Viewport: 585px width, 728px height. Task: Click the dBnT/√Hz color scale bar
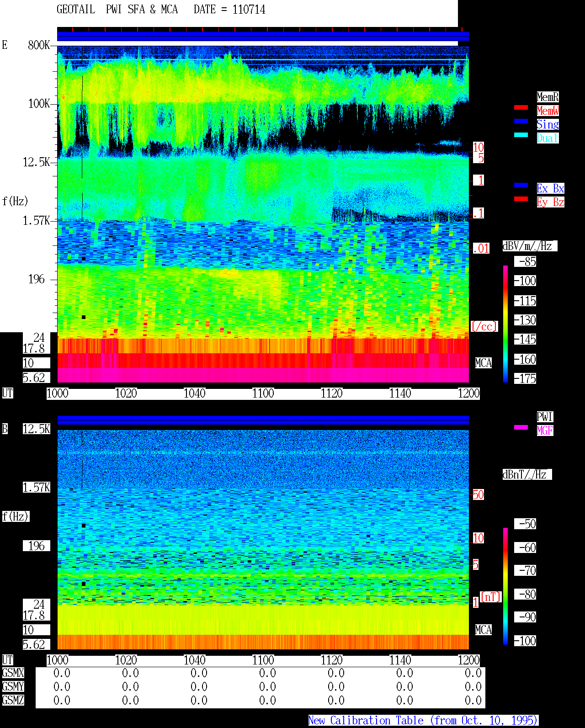(x=505, y=586)
